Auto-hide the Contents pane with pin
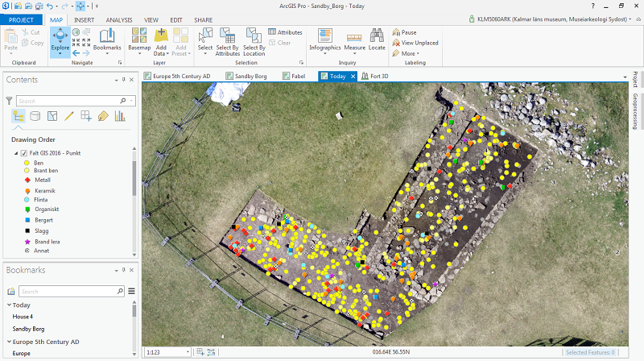Image resolution: width=644 pixels, height=361 pixels. [124, 80]
